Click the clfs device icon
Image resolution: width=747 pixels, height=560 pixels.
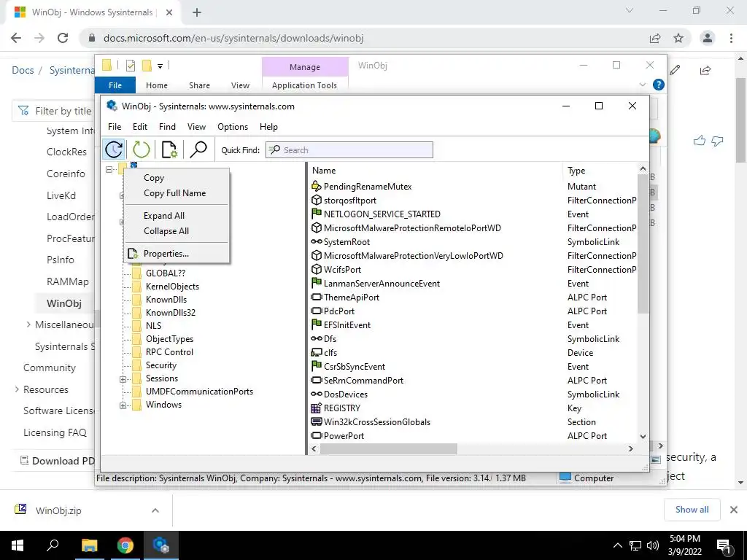tap(317, 352)
